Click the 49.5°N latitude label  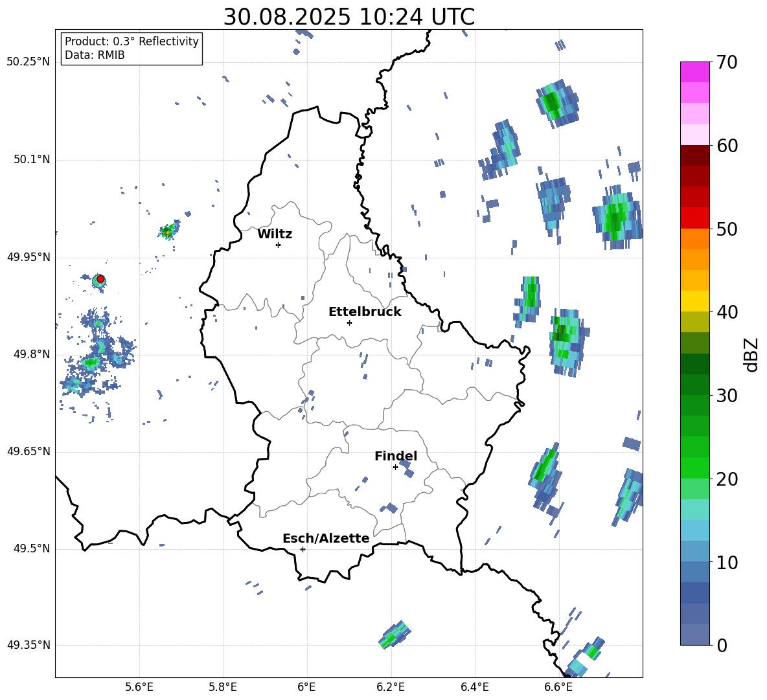32,548
